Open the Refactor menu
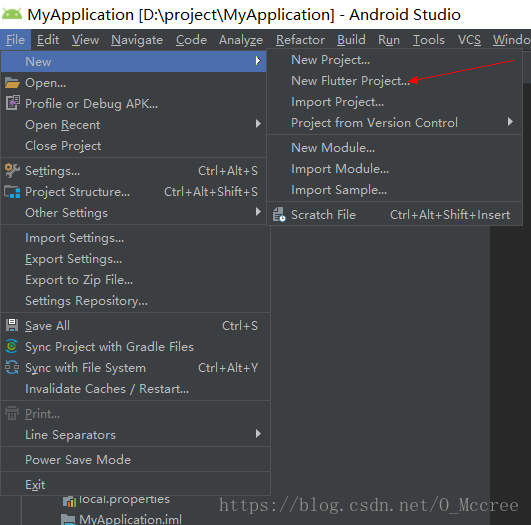 300,40
